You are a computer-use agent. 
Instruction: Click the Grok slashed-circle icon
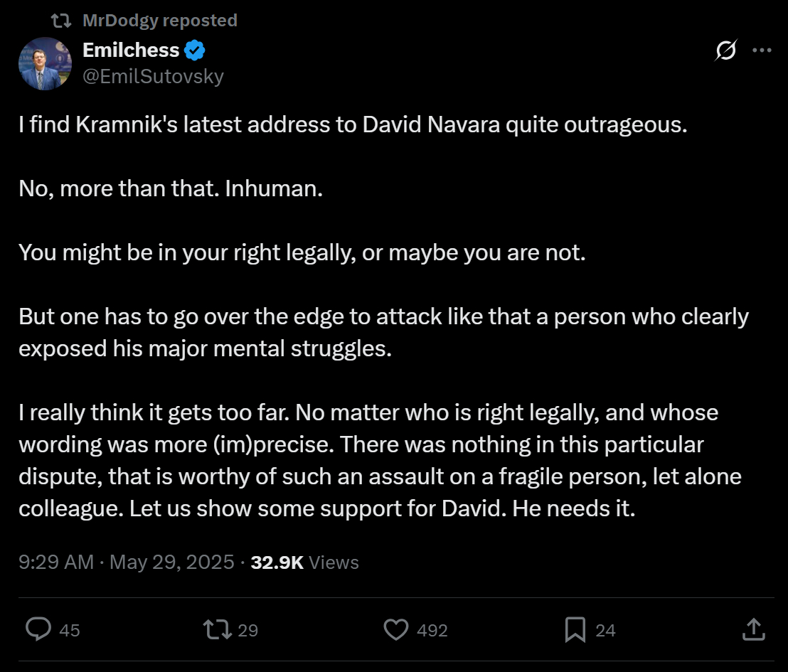pyautogui.click(x=726, y=50)
